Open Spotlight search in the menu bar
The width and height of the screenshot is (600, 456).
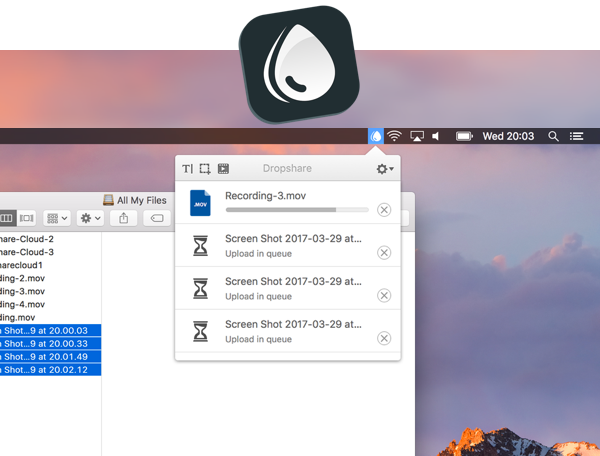click(x=553, y=136)
